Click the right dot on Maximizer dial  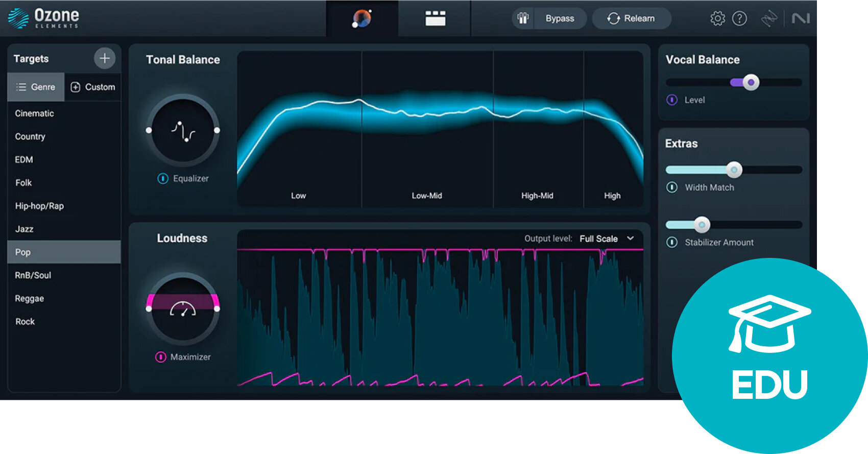pos(217,309)
